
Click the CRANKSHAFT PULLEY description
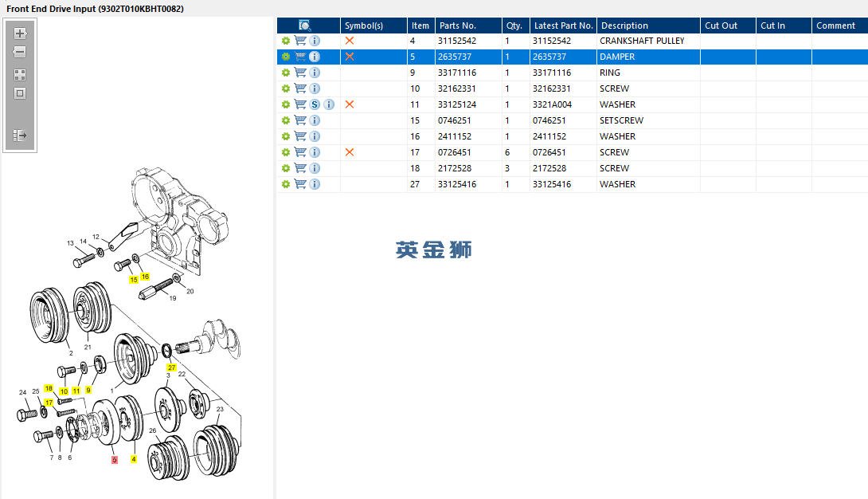[642, 41]
